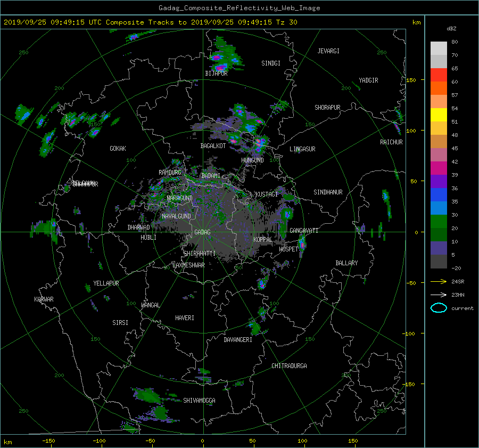Click the CHITRADURGA label
The width and height of the screenshot is (479, 448).
pyautogui.click(x=289, y=366)
